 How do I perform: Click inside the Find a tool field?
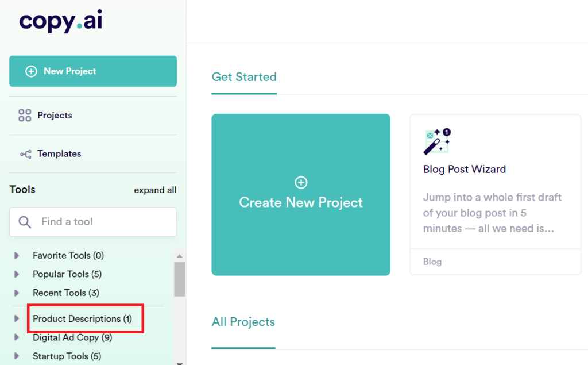pyautogui.click(x=98, y=222)
